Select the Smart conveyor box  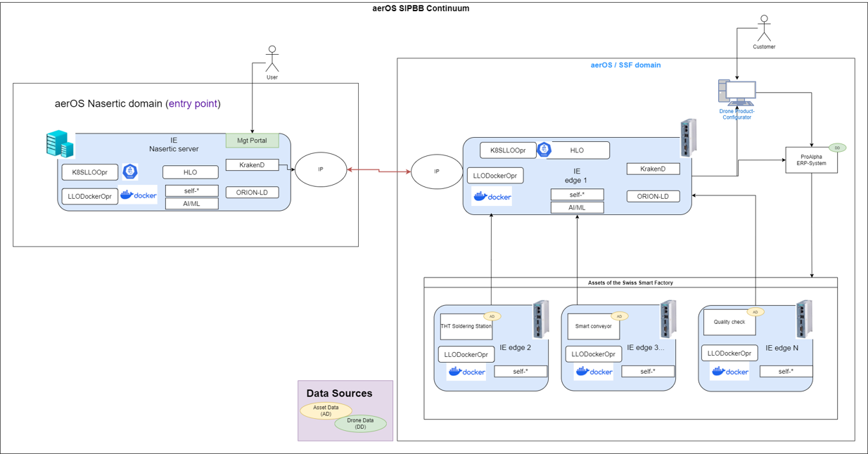593,327
